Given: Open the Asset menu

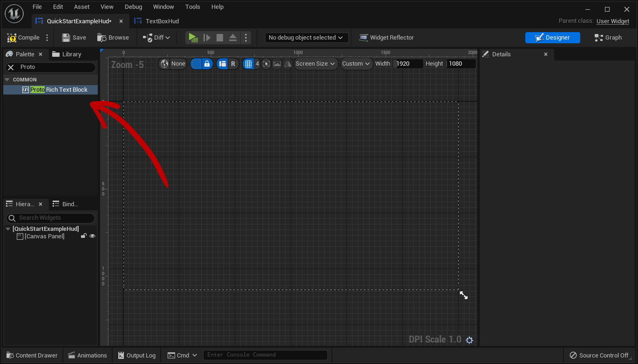Looking at the screenshot, I should pos(82,7).
